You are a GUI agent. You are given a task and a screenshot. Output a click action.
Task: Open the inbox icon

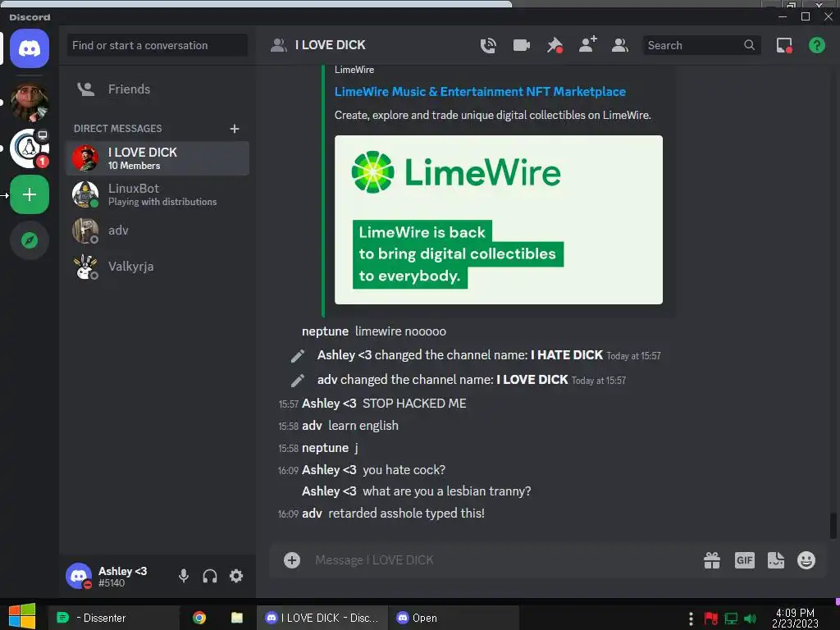[784, 46]
